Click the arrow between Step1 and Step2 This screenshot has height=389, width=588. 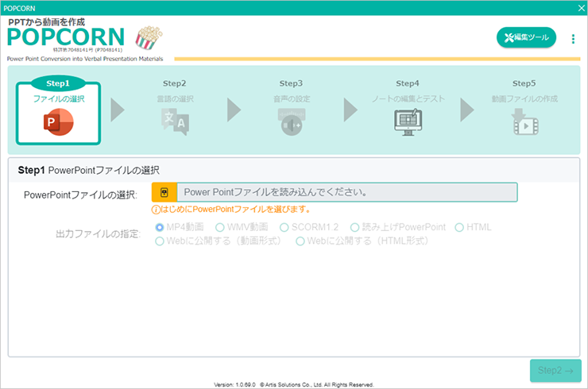[x=118, y=110]
